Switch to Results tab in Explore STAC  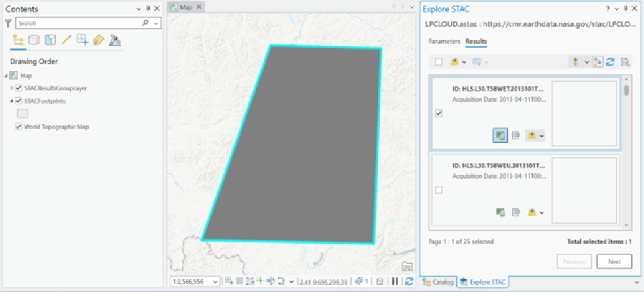pyautogui.click(x=476, y=42)
